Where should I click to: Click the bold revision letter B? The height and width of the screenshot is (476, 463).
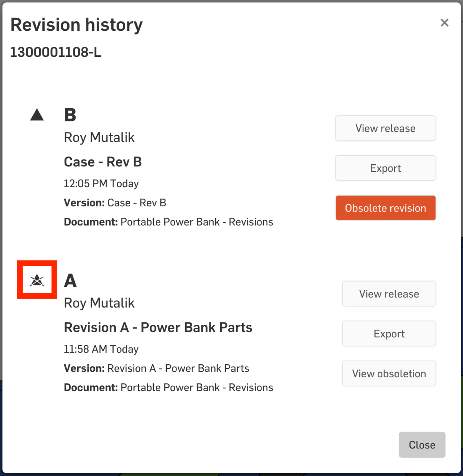(x=70, y=115)
